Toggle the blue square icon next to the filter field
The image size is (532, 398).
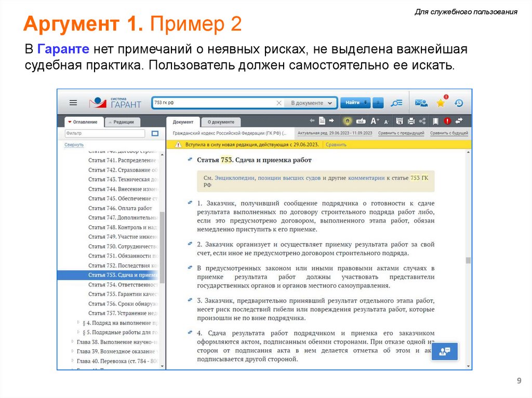154,133
